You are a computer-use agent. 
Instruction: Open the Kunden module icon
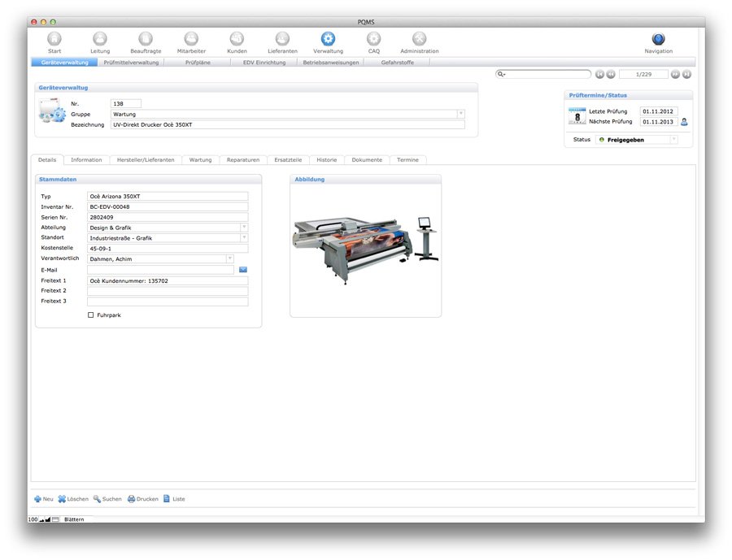[x=237, y=39]
